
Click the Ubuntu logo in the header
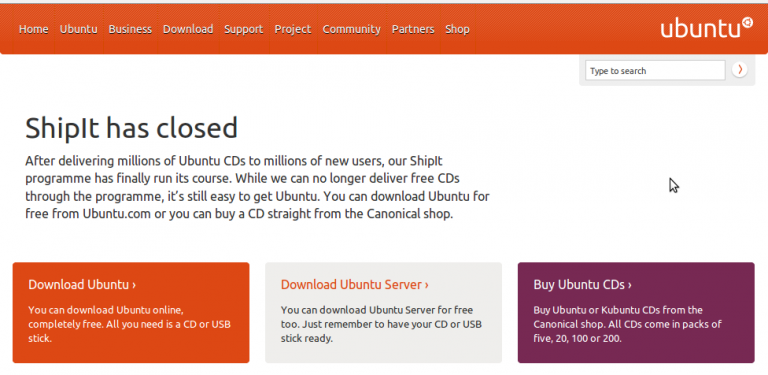tap(706, 28)
